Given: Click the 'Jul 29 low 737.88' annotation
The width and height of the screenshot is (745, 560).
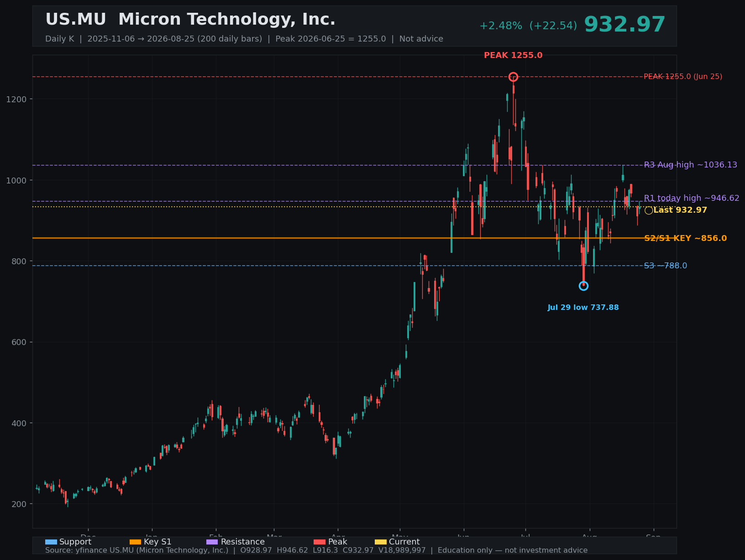Looking at the screenshot, I should tap(583, 308).
